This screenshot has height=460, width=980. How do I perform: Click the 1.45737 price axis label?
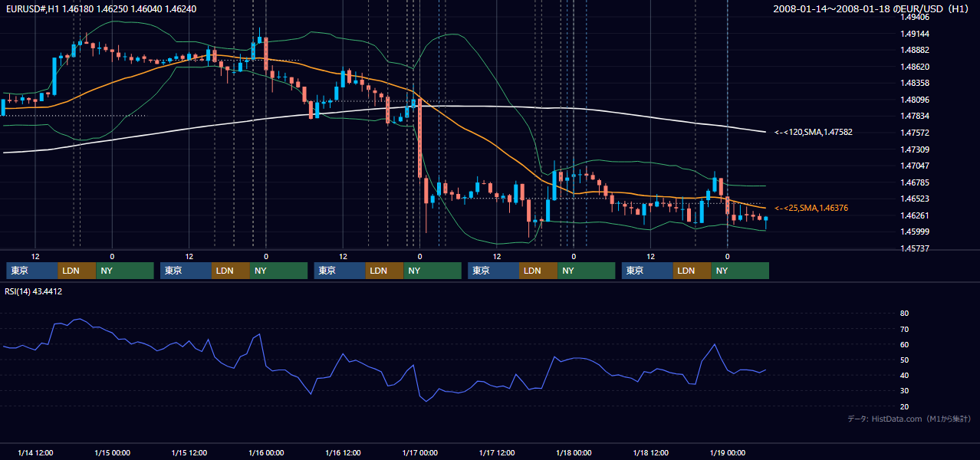point(914,248)
